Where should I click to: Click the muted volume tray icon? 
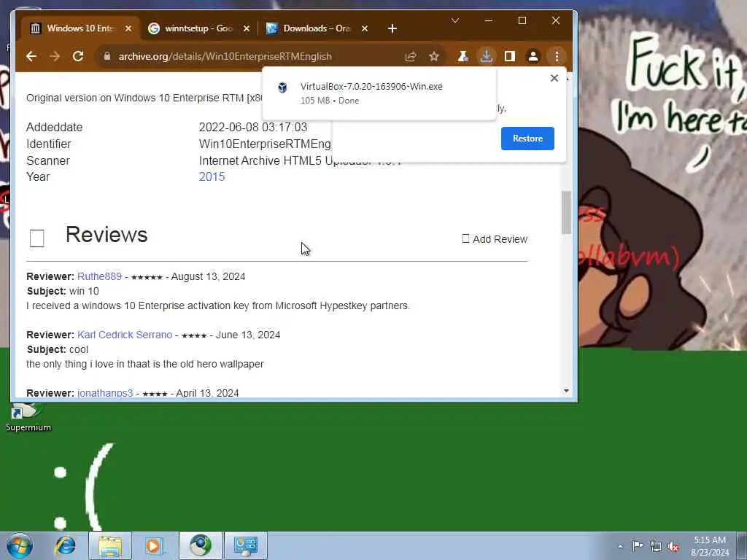(673, 546)
